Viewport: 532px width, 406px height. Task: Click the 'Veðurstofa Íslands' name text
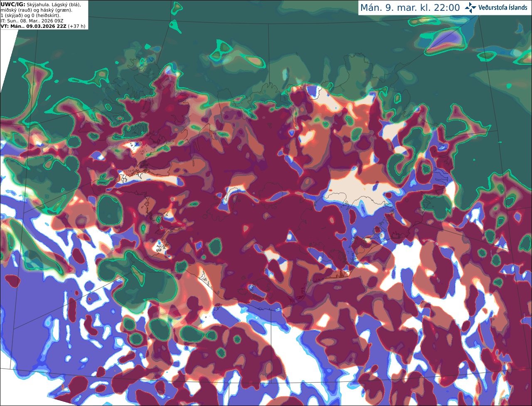(502, 7)
